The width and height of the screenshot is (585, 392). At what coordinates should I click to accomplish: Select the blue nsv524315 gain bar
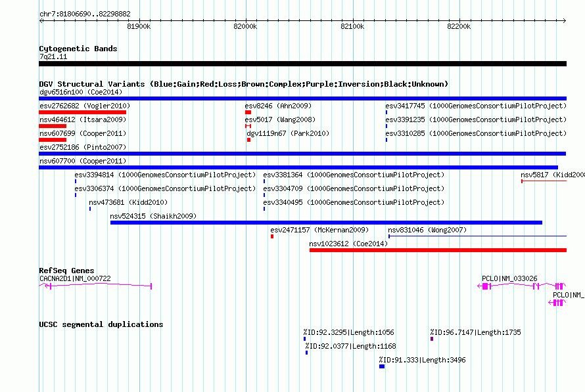pos(326,223)
